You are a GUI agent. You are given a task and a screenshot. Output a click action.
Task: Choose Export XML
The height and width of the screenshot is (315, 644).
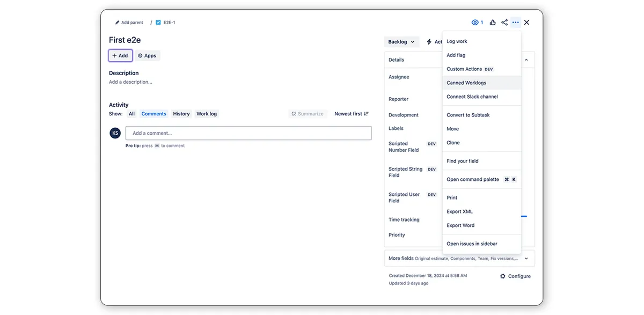[482, 212]
